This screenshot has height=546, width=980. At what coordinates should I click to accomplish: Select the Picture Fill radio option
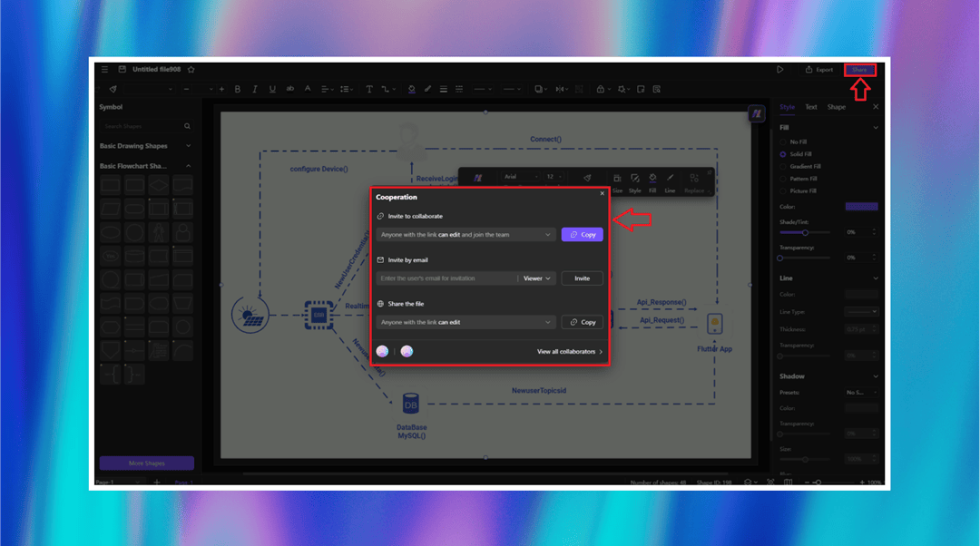coord(782,191)
